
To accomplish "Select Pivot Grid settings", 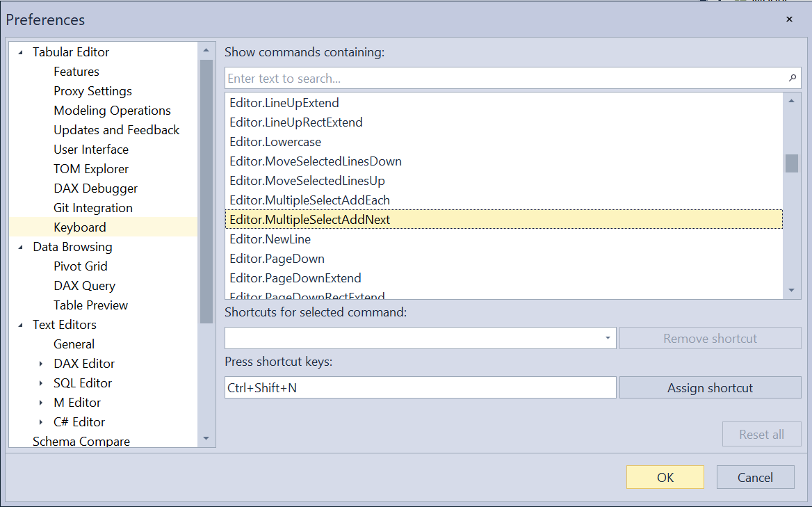I will [81, 266].
